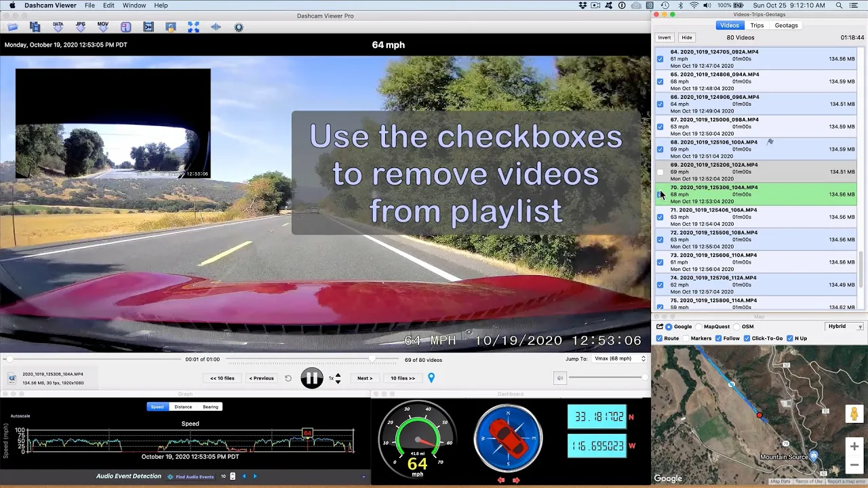Export a MOV clip from the toolbar
Viewport: 868px width, 488px height.
pos(103,27)
